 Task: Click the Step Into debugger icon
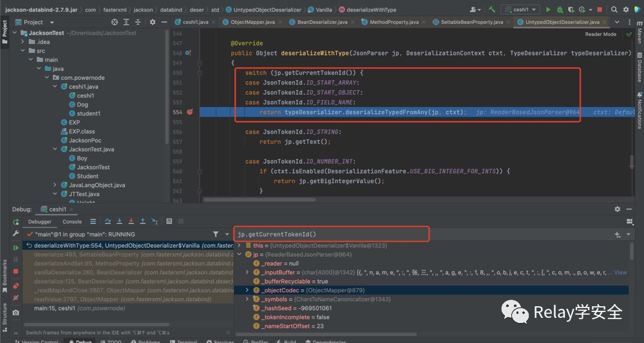click(x=120, y=221)
